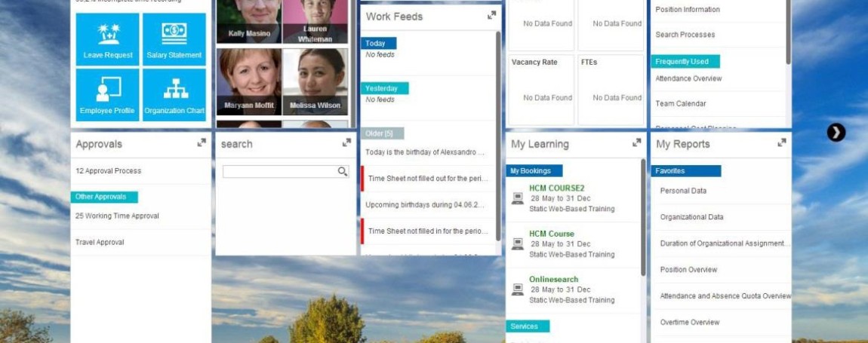Screen dimensions: 868x343
Task: Select Kally Masino's photo
Action: coord(249,22)
